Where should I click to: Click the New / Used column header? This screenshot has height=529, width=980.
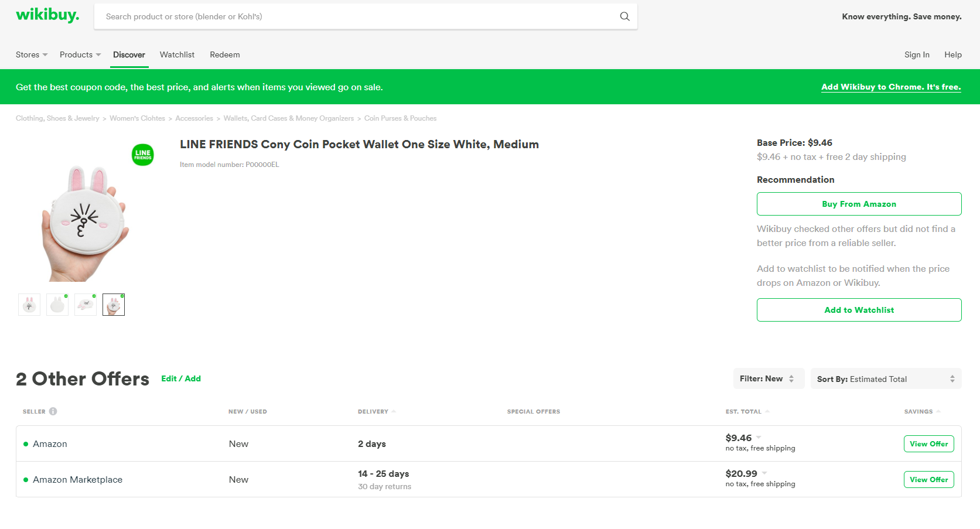[x=248, y=411]
